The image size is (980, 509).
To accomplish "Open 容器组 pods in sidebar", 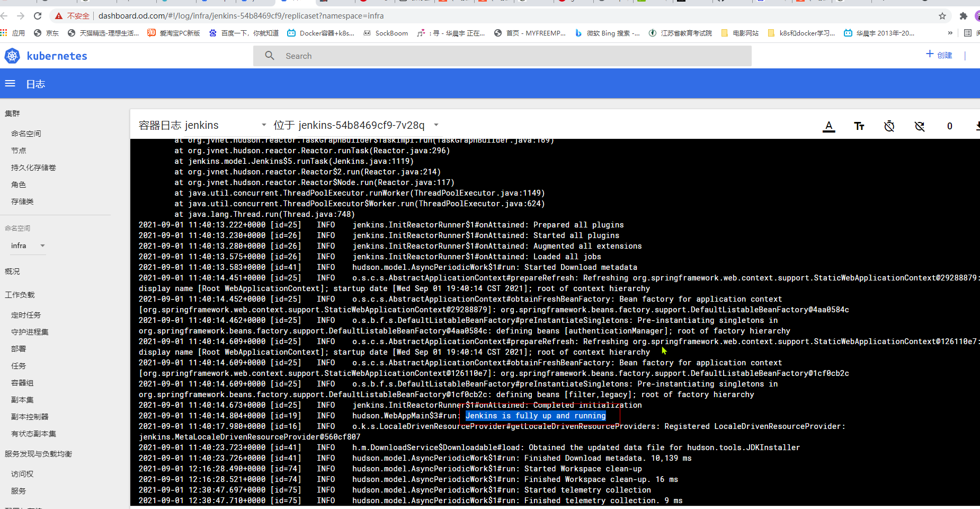I will tap(22, 383).
